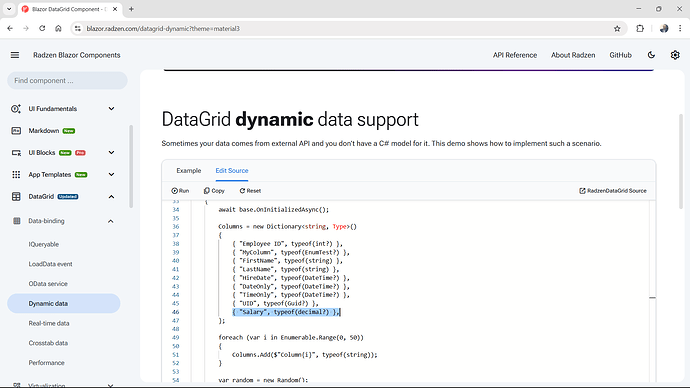Viewport: 690px width, 388px height.
Task: Open the GitHub link
Action: [x=620, y=55]
